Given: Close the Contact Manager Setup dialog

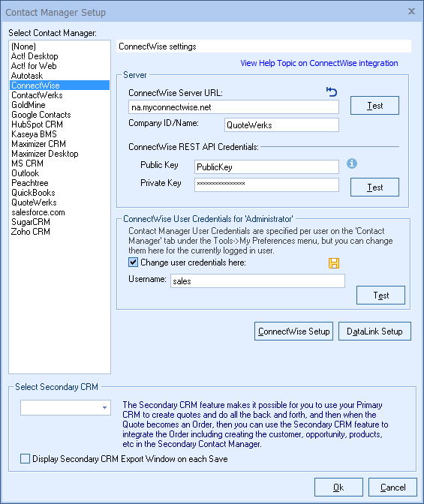Looking at the screenshot, I should pyautogui.click(x=411, y=11).
